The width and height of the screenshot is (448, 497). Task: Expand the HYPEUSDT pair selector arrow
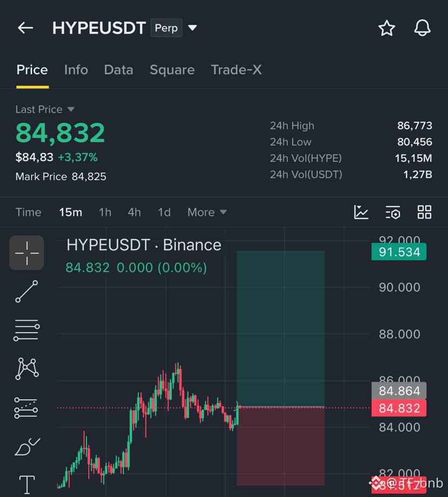point(192,28)
